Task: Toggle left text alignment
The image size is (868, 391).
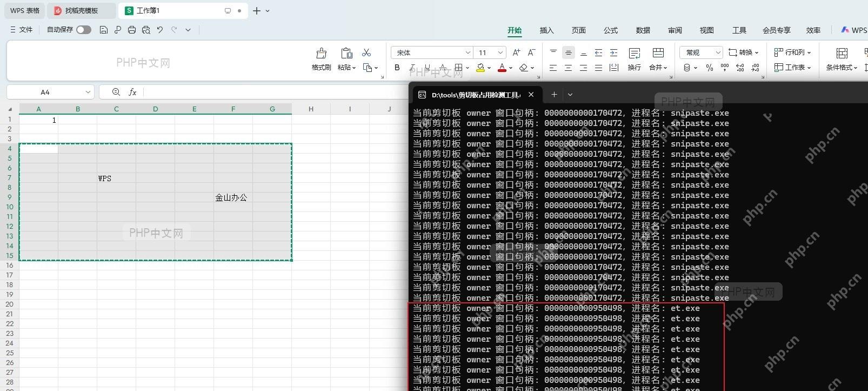Action: [x=553, y=68]
